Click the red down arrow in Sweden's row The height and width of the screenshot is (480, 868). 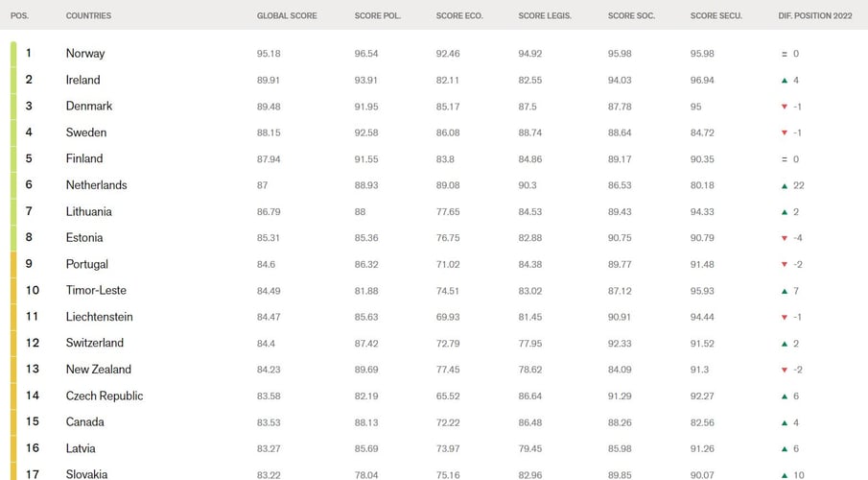(x=785, y=132)
